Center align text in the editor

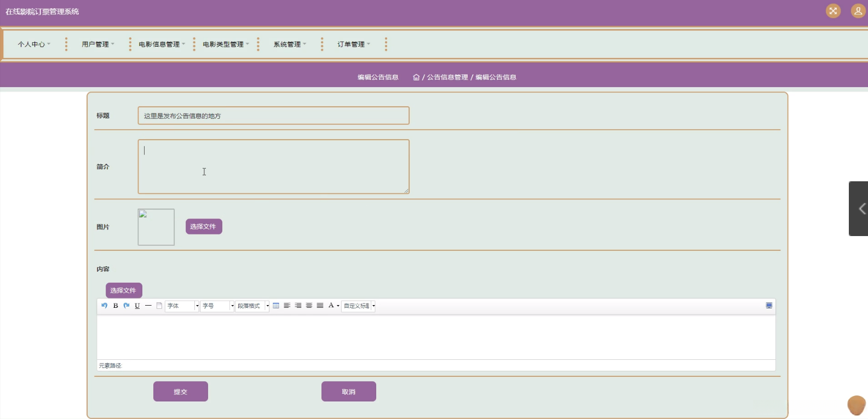click(x=309, y=306)
